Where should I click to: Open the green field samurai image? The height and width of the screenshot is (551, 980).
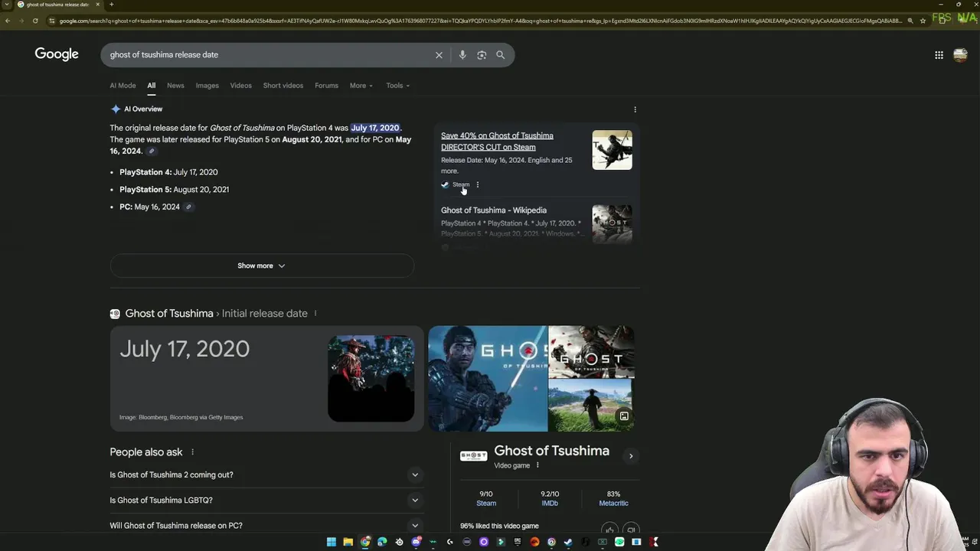coord(591,406)
